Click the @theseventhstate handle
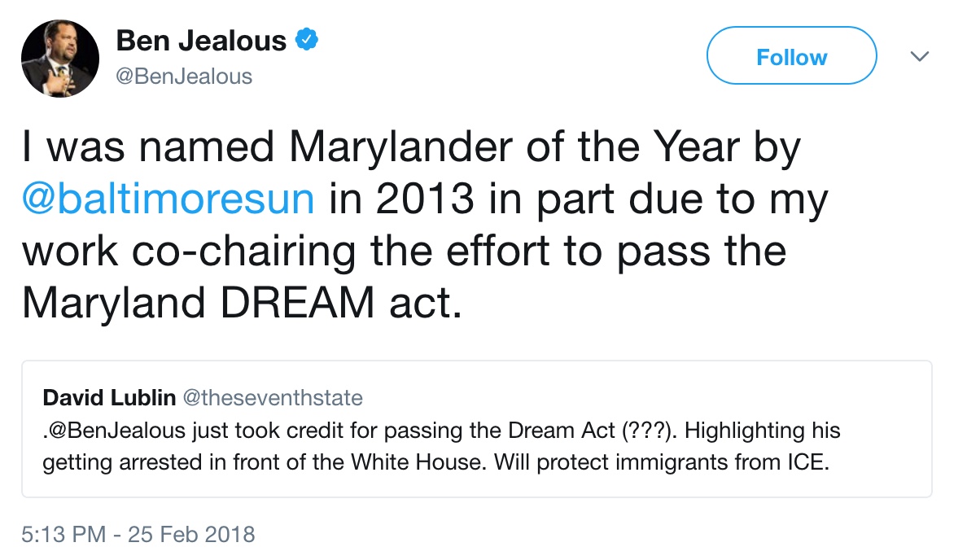The height and width of the screenshot is (560, 967). [273, 398]
